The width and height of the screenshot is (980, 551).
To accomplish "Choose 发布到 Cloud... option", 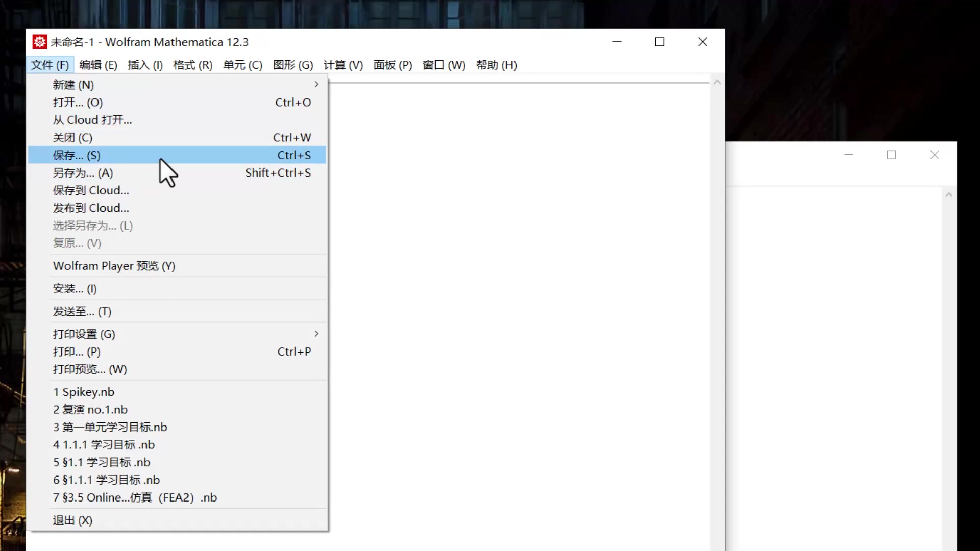I will (x=91, y=208).
